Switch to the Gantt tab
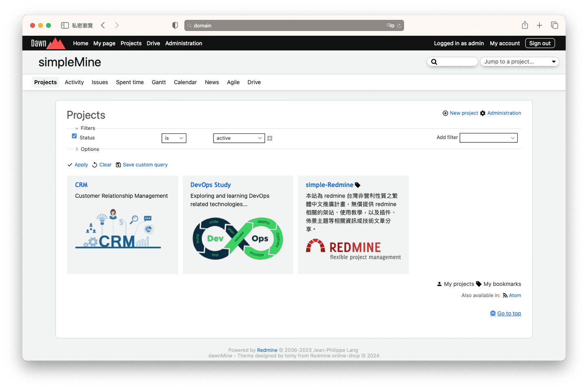This screenshot has width=588, height=390. click(159, 82)
